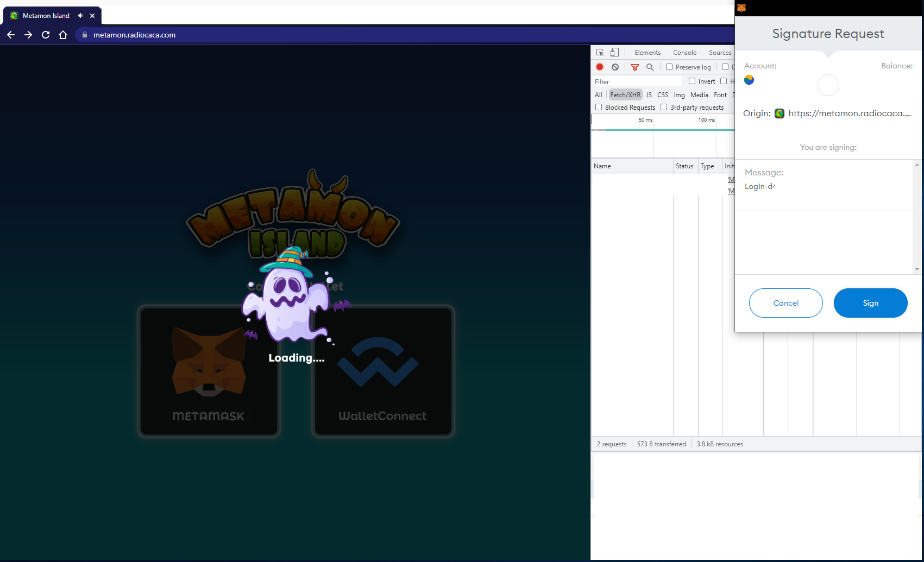This screenshot has width=924, height=562.
Task: Go back to the previous page
Action: coord(11,35)
